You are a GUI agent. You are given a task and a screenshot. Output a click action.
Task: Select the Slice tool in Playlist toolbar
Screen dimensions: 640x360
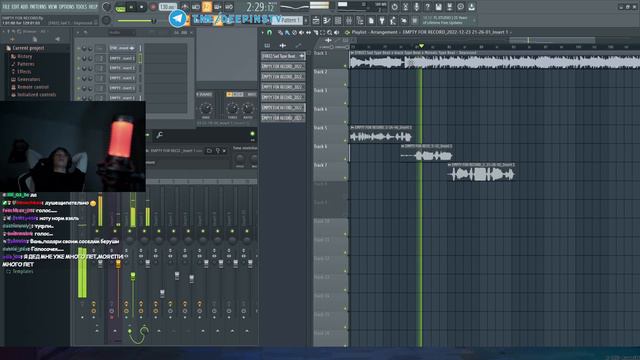[x=315, y=32]
